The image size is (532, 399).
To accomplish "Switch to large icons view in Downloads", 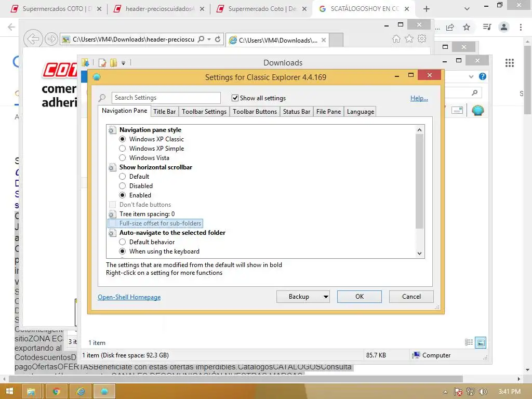I will (x=481, y=343).
